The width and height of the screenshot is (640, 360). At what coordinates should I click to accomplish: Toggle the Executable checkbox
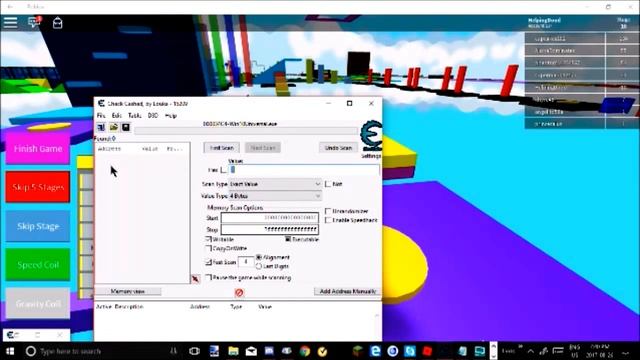(x=288, y=239)
